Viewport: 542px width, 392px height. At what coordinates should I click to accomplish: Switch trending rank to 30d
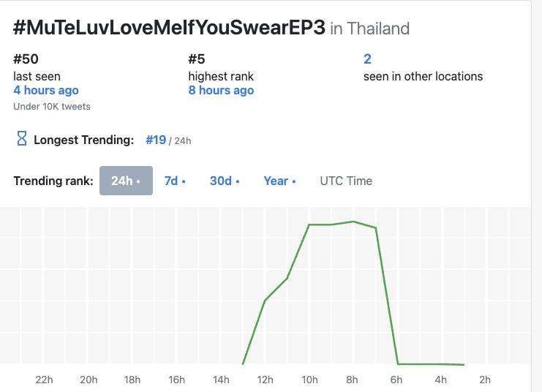click(x=224, y=181)
